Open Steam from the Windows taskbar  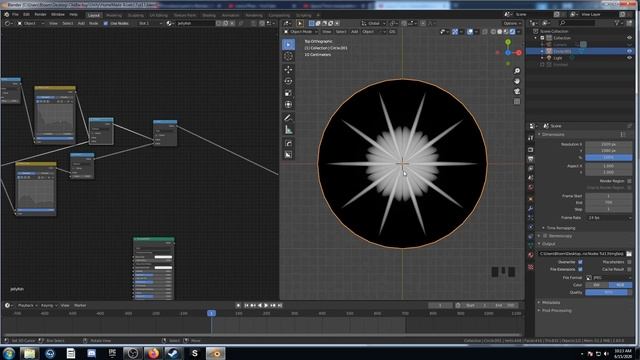tap(173, 353)
